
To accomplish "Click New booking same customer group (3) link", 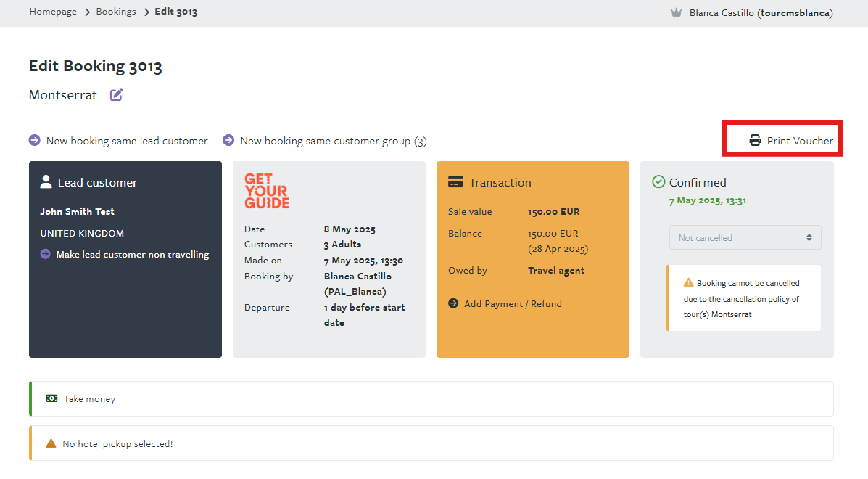I will [334, 141].
